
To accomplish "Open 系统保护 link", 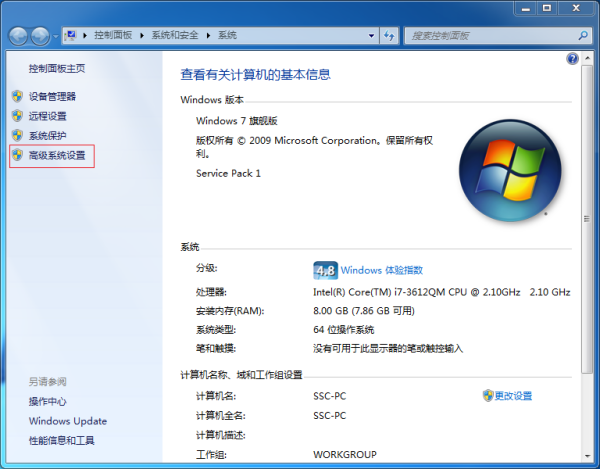I will point(47,135).
